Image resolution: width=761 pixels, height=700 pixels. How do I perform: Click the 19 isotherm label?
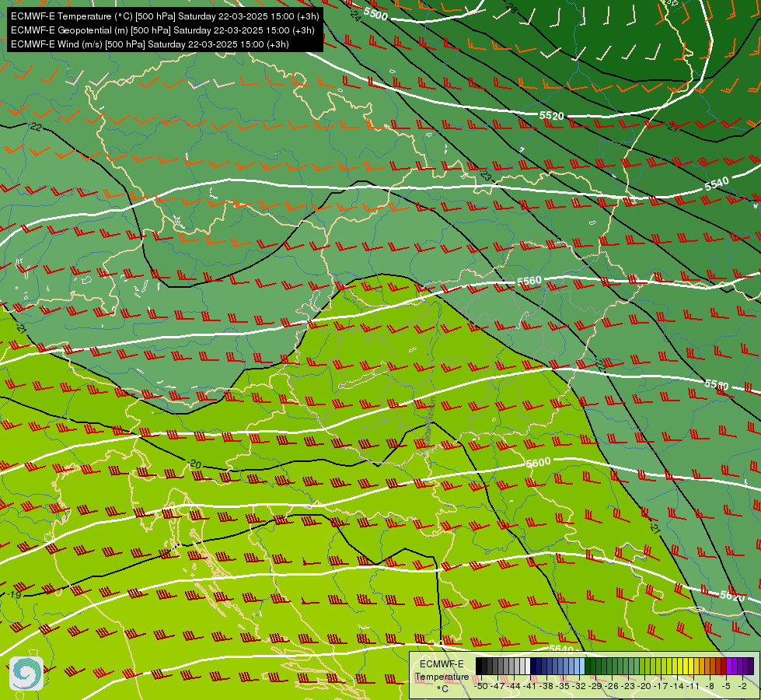[15, 595]
